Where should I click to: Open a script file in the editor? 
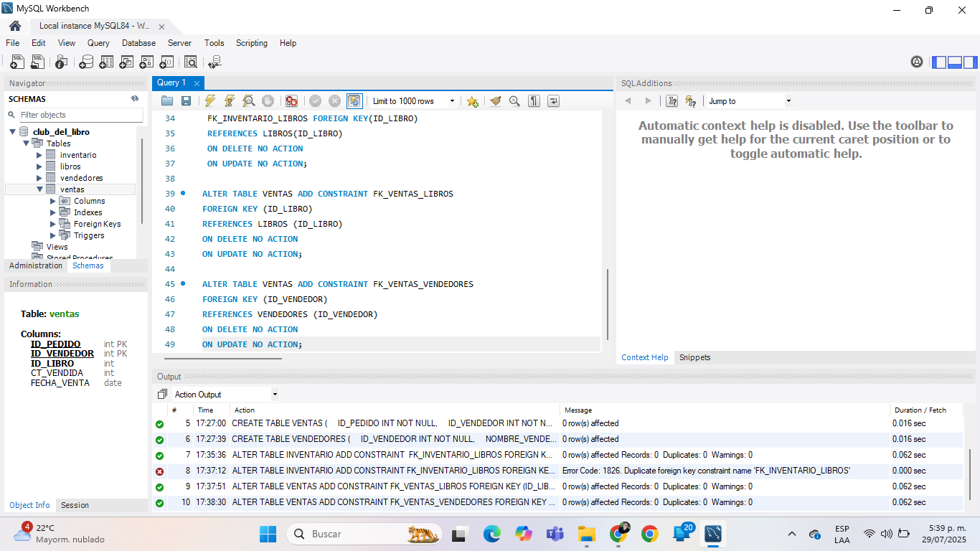click(167, 101)
